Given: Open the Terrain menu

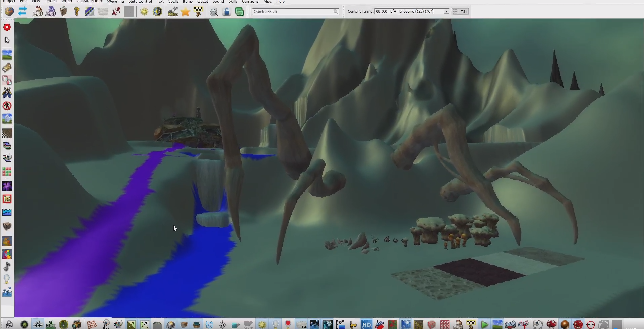Looking at the screenshot, I should 51,1.
